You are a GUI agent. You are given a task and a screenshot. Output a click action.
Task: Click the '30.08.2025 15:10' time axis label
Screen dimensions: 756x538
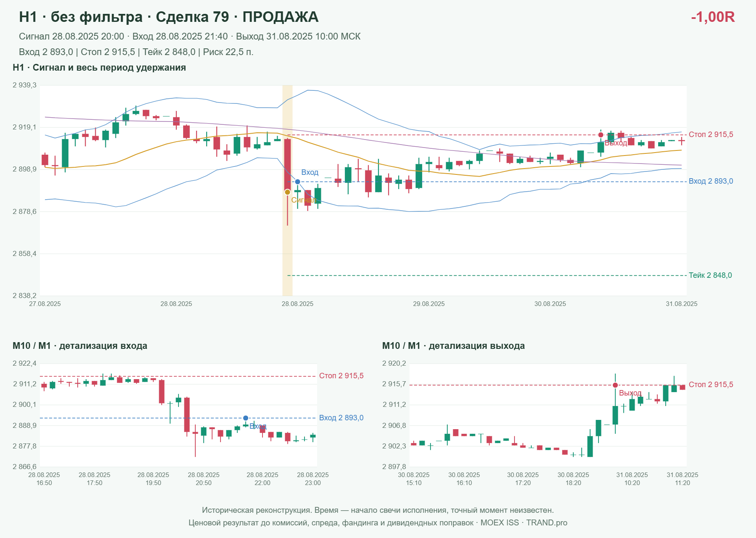pos(414,479)
